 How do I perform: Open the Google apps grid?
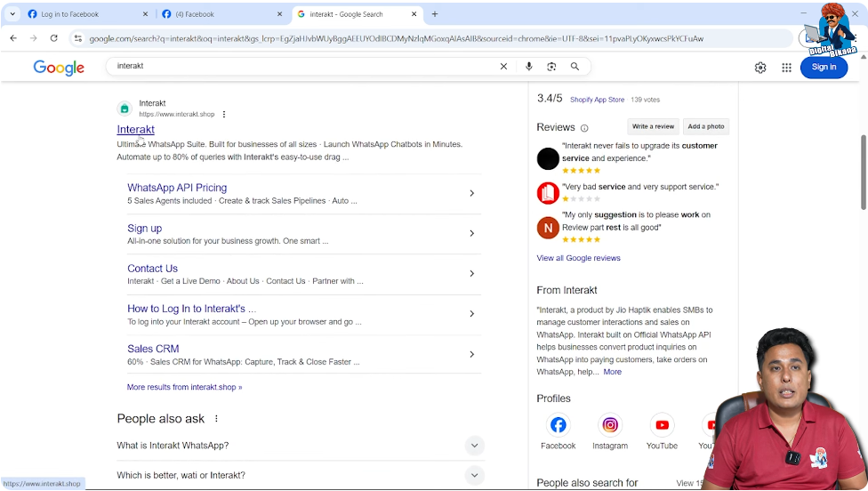[786, 68]
